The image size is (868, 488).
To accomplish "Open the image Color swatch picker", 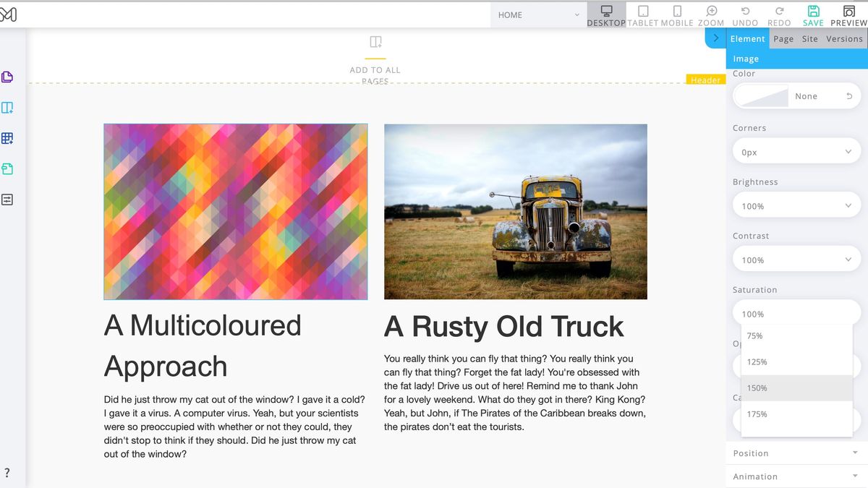I will pos(762,95).
